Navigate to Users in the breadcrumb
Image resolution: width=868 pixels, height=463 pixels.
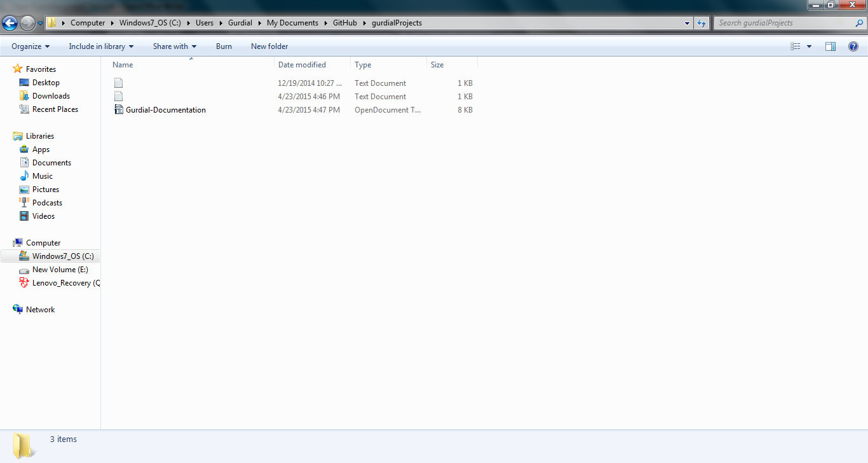(x=205, y=23)
